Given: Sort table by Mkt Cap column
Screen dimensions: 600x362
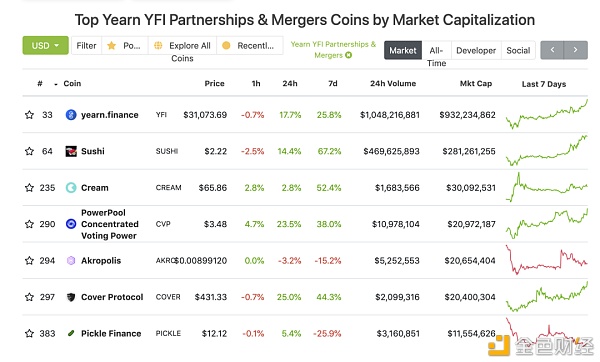Looking at the screenshot, I should 476,83.
